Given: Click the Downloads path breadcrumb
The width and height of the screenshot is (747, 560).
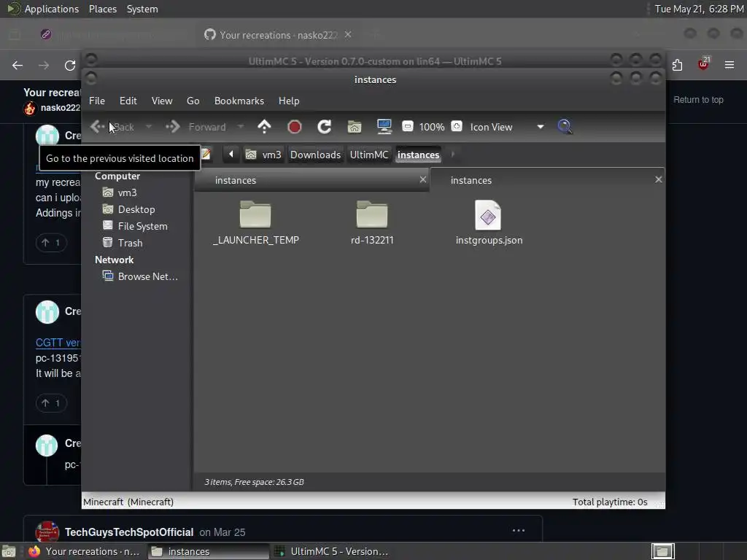Looking at the screenshot, I should click(x=315, y=155).
